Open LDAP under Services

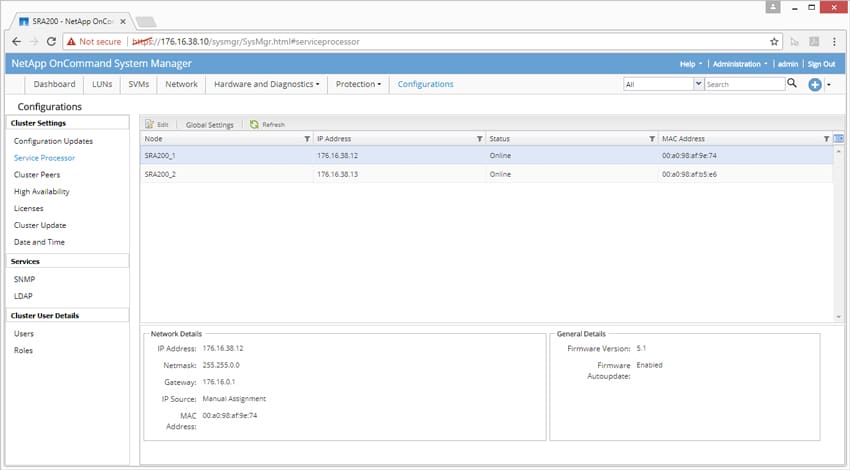23,296
